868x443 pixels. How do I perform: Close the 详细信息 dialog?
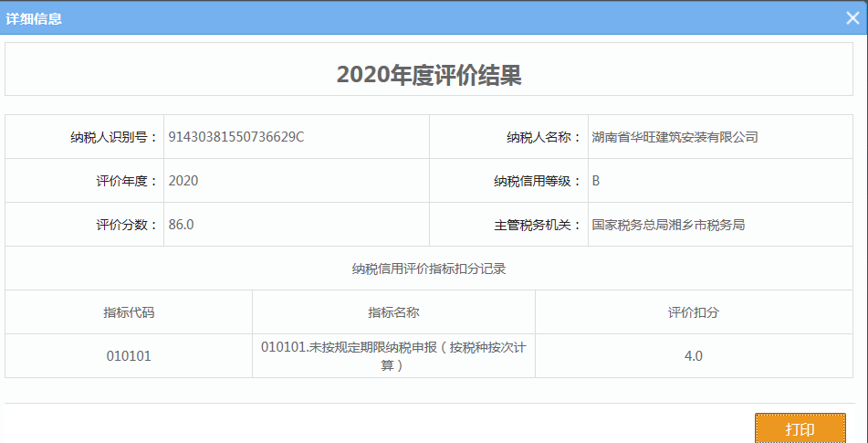pos(852,17)
